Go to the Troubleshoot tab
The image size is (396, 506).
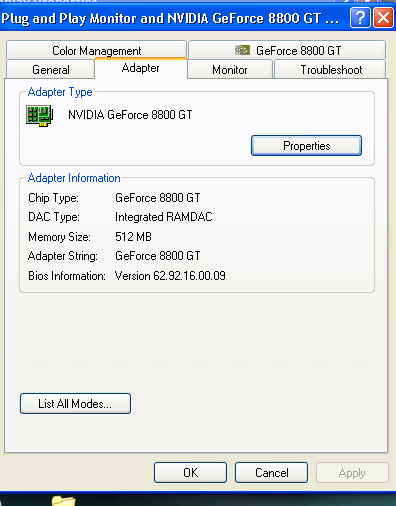click(330, 69)
